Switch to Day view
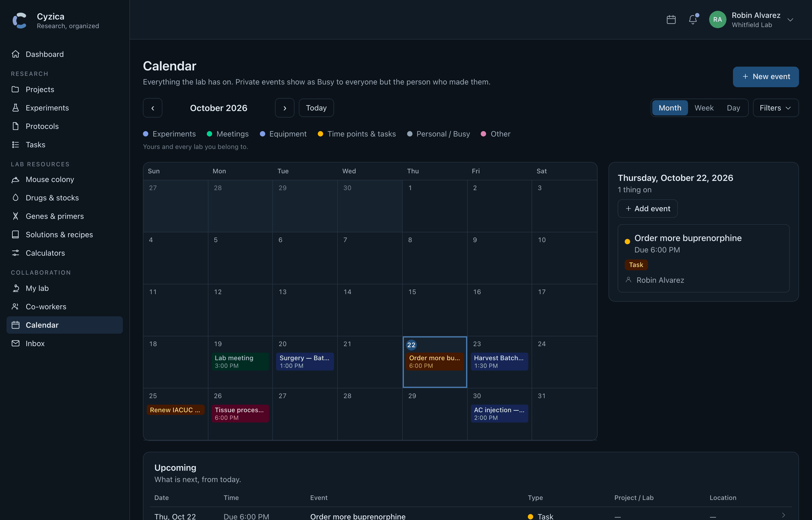Image resolution: width=812 pixels, height=520 pixels. (734, 108)
